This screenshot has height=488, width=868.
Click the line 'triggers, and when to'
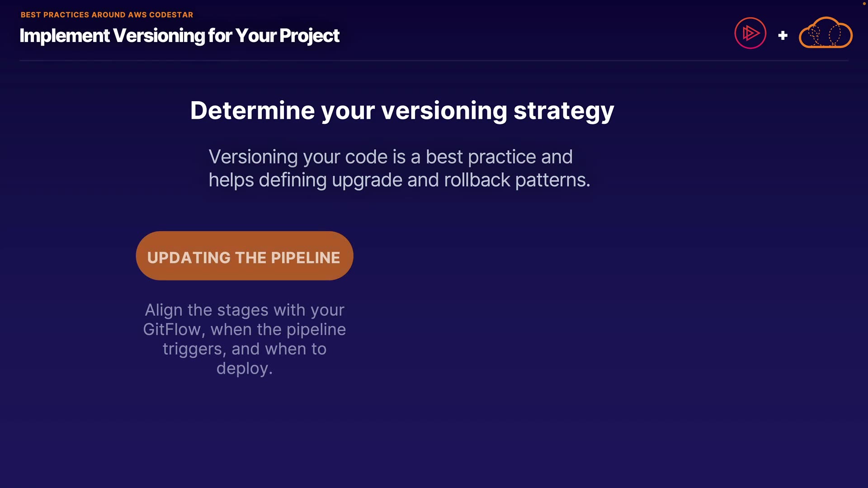245,349
